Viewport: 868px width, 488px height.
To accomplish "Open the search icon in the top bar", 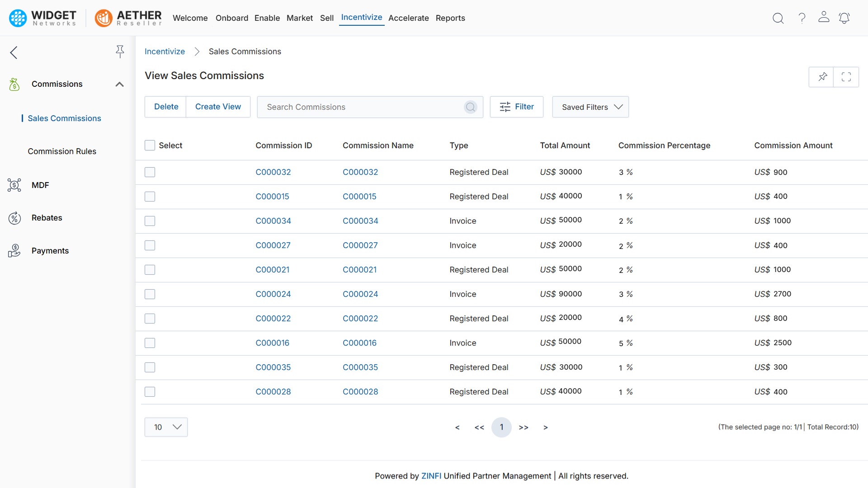I will tap(778, 18).
